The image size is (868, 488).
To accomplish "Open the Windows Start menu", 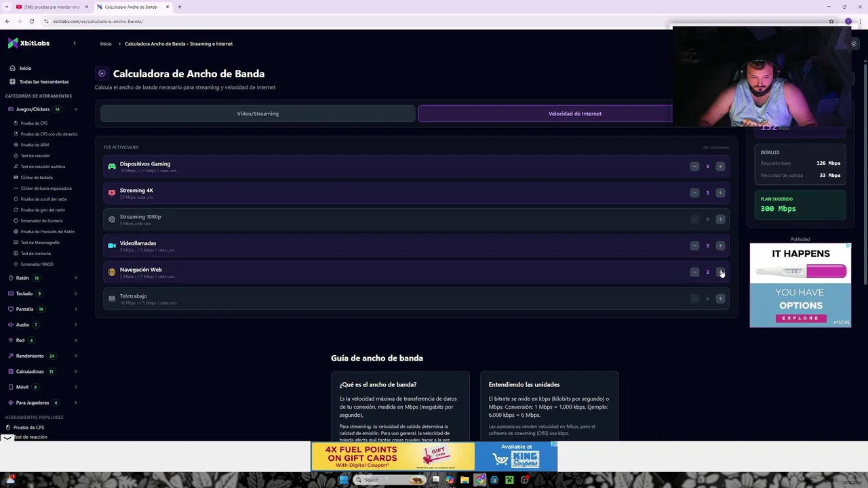I will (344, 480).
